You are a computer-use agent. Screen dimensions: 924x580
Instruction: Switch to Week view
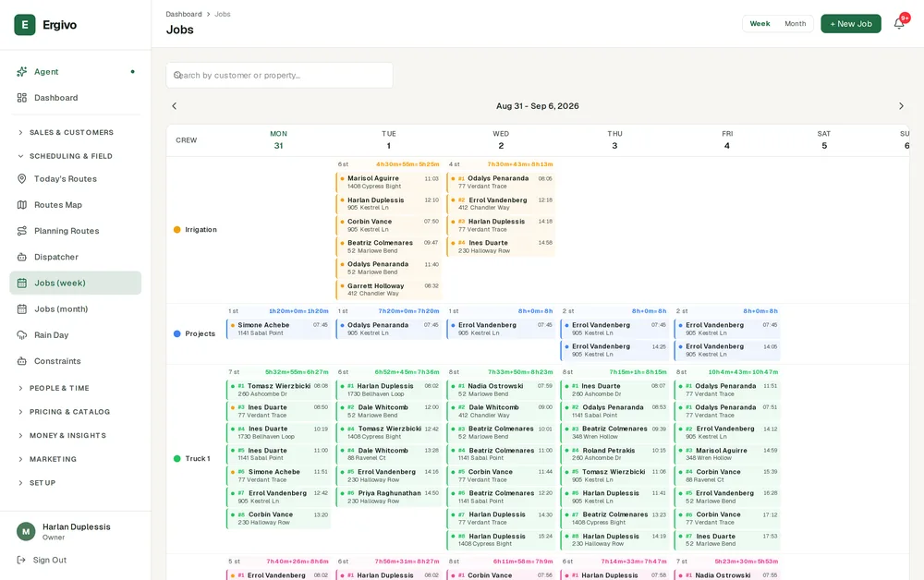(760, 24)
